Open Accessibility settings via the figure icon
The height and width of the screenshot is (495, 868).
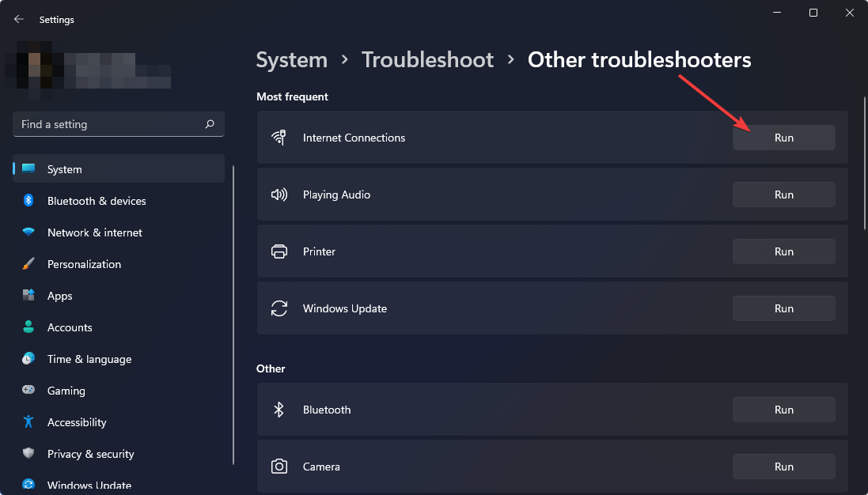pos(28,421)
